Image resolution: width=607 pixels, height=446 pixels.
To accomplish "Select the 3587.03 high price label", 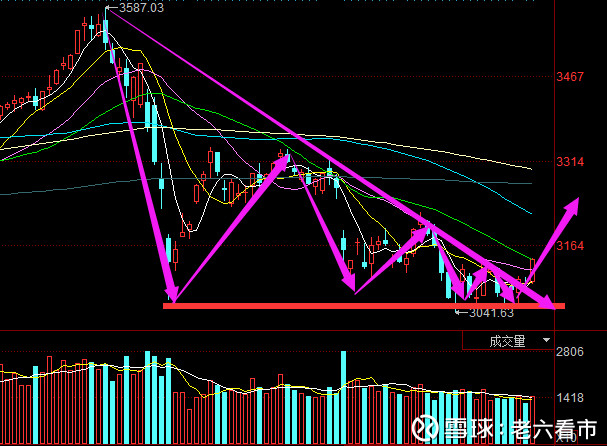I will tap(141, 8).
